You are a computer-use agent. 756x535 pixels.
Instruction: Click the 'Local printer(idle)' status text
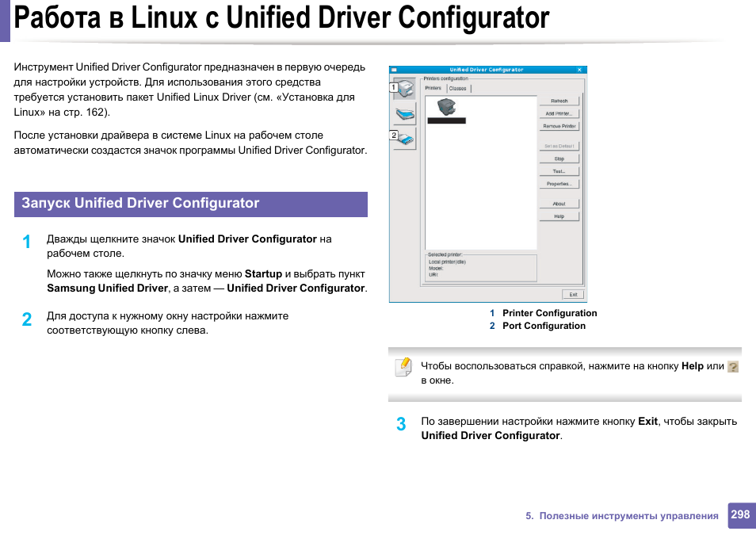click(447, 262)
